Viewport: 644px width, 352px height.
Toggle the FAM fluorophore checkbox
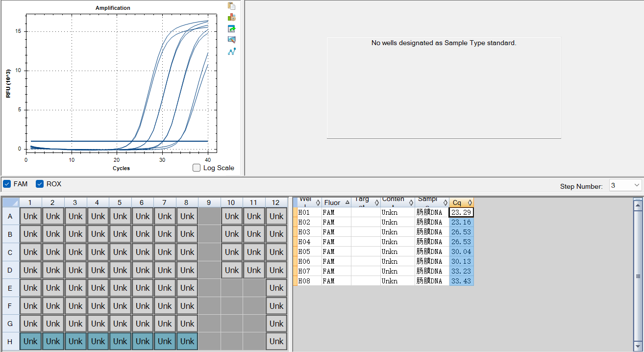coord(7,184)
